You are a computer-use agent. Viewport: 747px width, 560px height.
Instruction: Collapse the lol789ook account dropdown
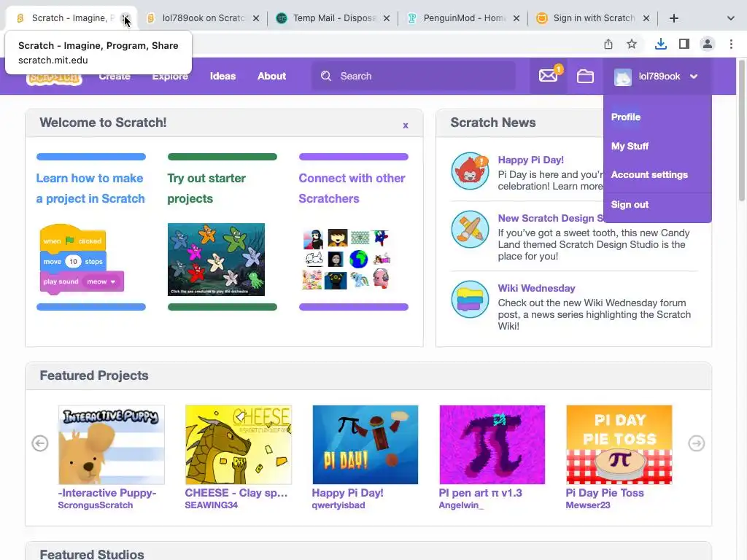pos(694,76)
